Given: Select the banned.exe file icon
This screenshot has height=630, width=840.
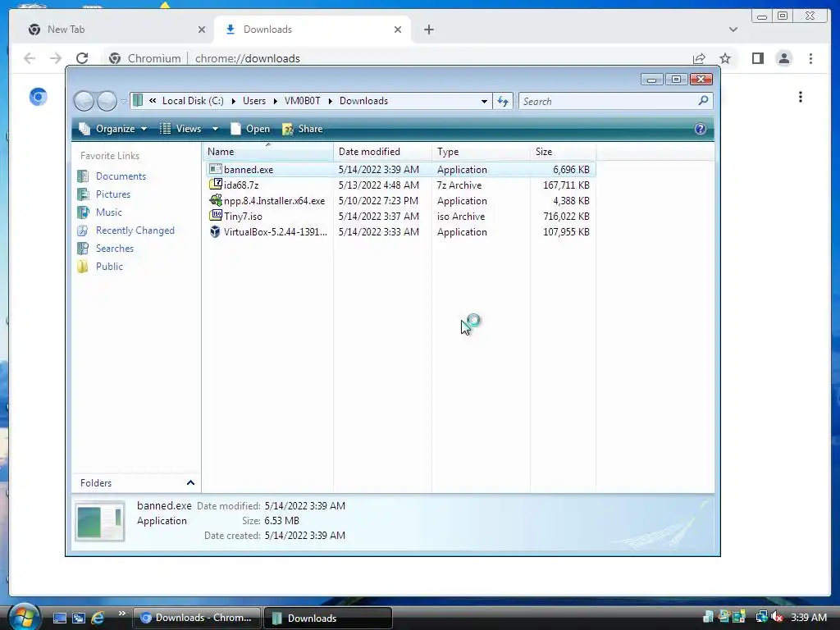Looking at the screenshot, I should 216,169.
